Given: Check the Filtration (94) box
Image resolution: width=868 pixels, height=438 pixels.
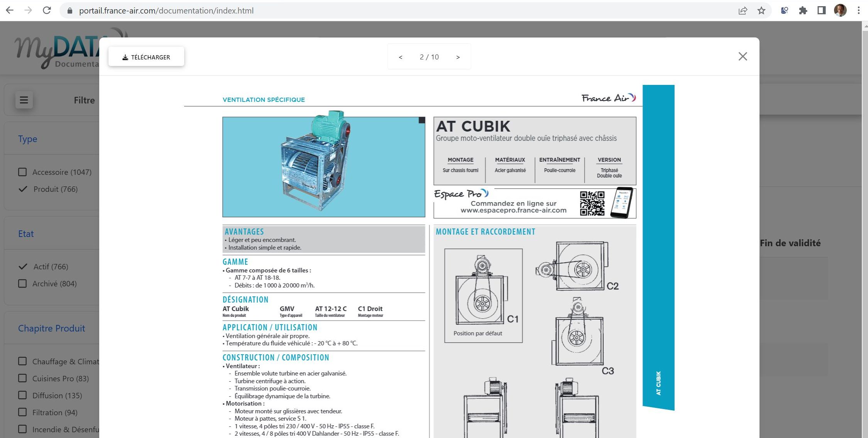Looking at the screenshot, I should click(22, 412).
